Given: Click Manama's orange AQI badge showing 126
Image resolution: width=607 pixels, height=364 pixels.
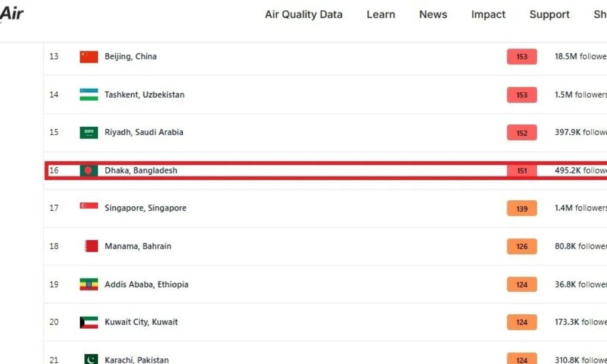Looking at the screenshot, I should [x=522, y=246].
